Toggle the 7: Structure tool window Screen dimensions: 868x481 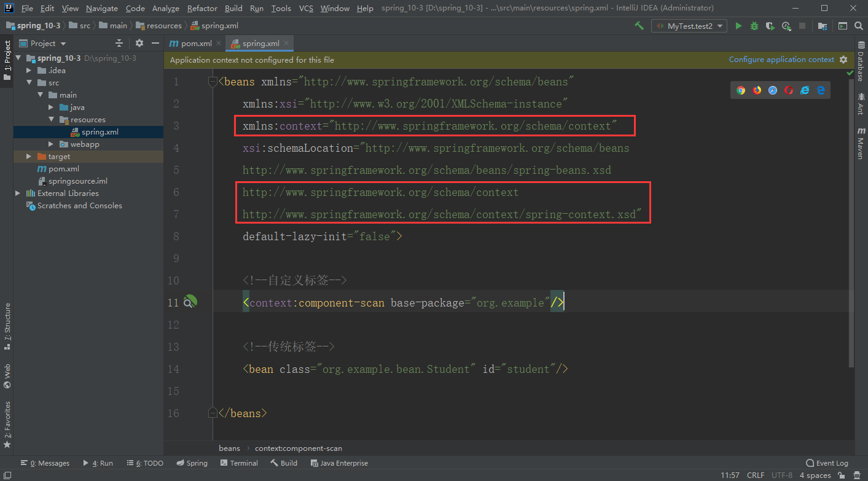(x=7, y=326)
